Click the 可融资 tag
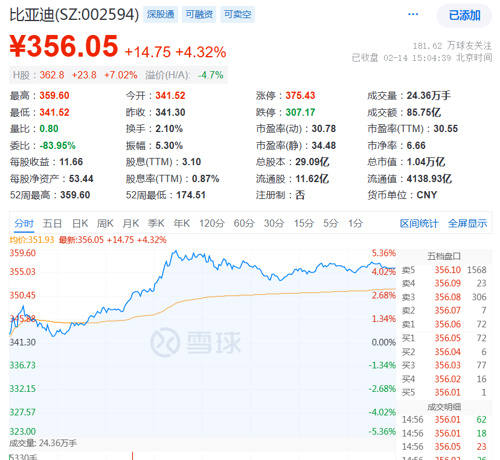 point(199,14)
